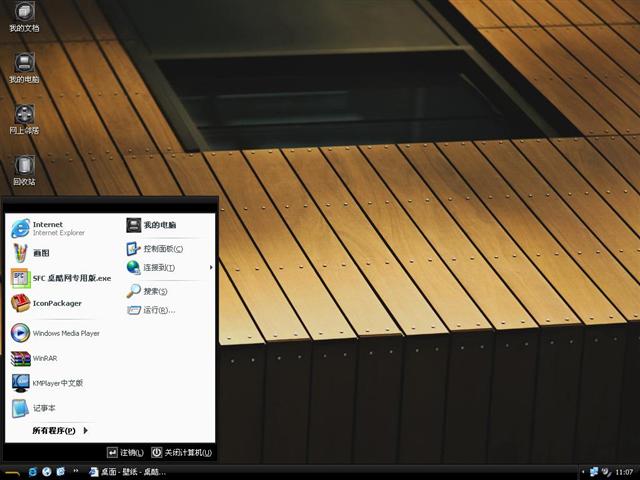640x480 pixels.
Task: Click second quick launch globe icon
Action: click(x=47, y=472)
